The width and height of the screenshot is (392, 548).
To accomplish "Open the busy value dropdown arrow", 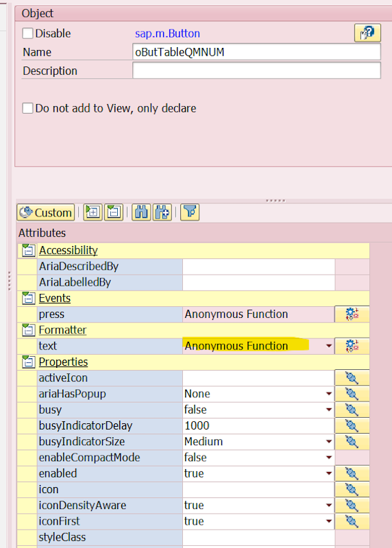I will (x=329, y=410).
